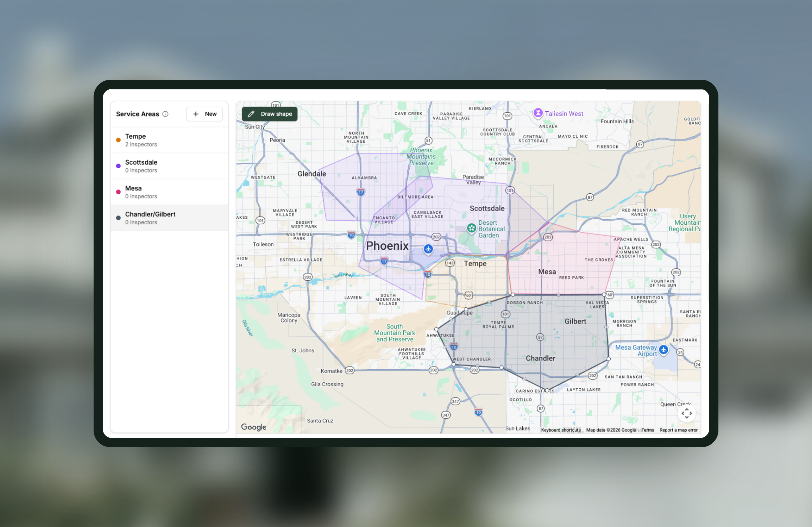Click the Taliesin West marker icon
This screenshot has width=812, height=527.
pyautogui.click(x=538, y=113)
